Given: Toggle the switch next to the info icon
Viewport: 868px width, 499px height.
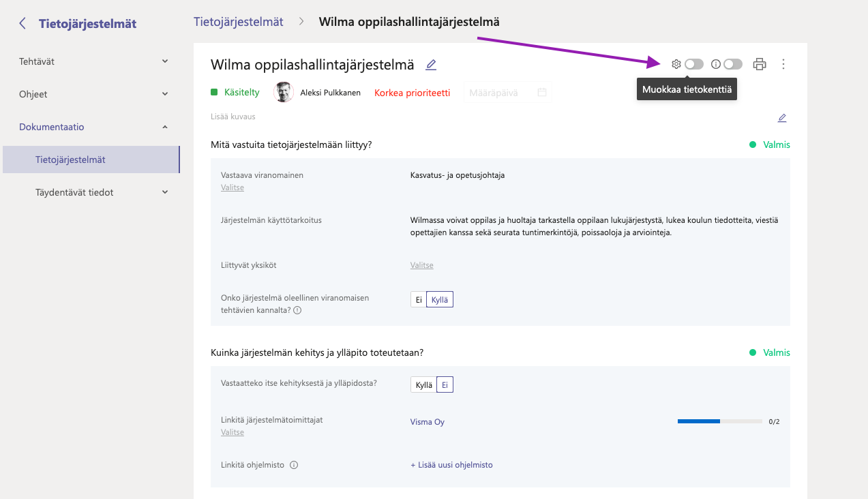Looking at the screenshot, I should (733, 64).
